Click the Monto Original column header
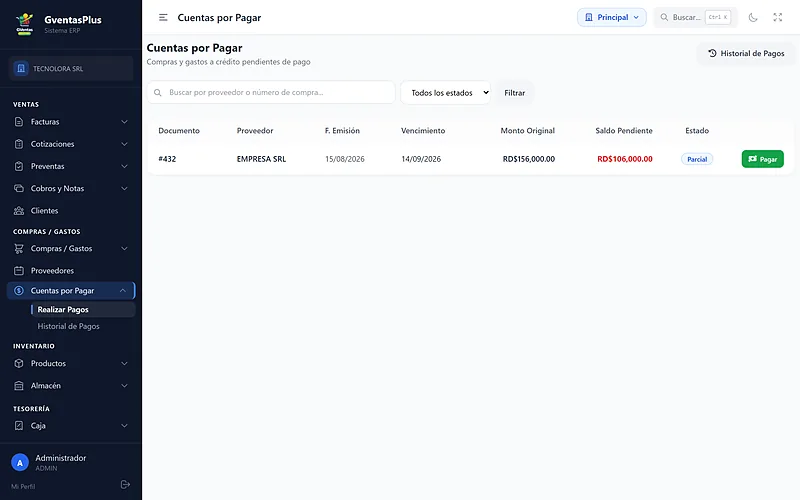The image size is (800, 500). [528, 131]
